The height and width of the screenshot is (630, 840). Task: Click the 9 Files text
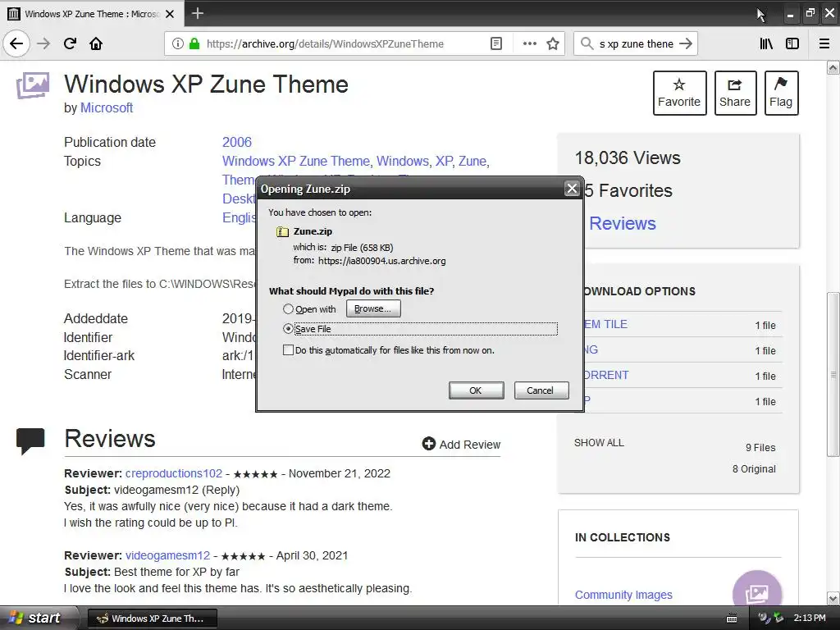point(760,447)
